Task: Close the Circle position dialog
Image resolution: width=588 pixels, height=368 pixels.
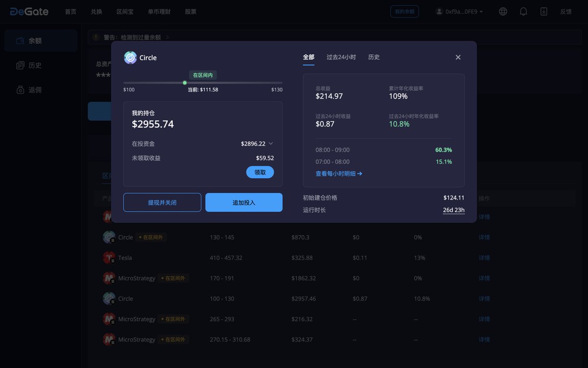Action: click(x=458, y=57)
